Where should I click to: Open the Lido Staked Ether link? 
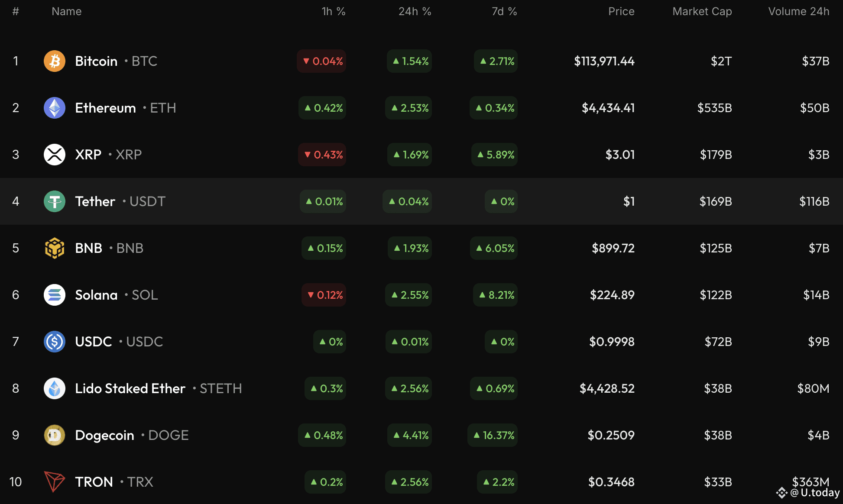point(130,388)
